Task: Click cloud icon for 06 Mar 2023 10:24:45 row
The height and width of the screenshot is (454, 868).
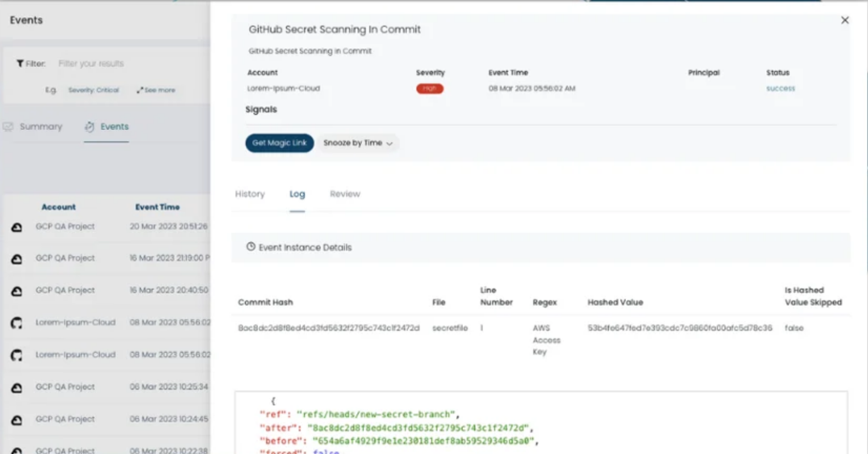Action: coord(17,420)
